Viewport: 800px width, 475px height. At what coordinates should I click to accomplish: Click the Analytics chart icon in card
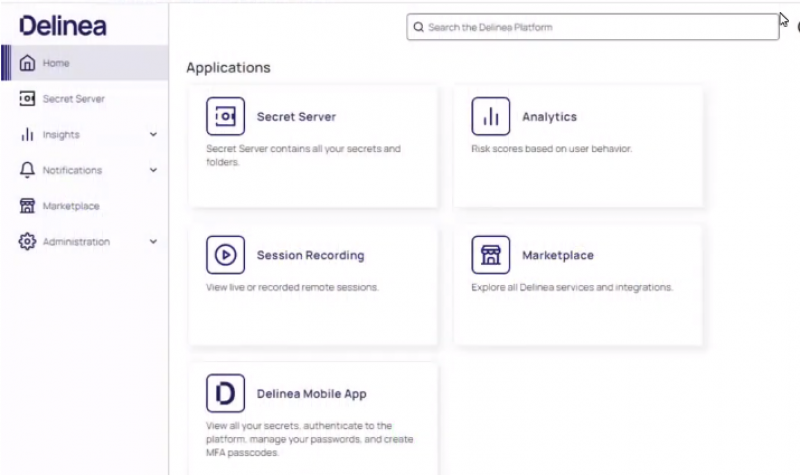click(x=490, y=117)
